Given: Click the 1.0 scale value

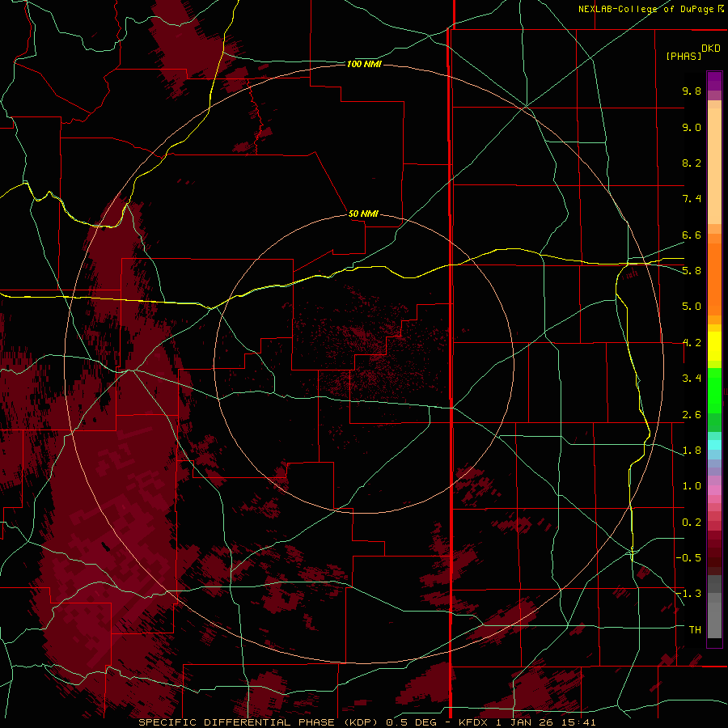Looking at the screenshot, I should point(692,486).
